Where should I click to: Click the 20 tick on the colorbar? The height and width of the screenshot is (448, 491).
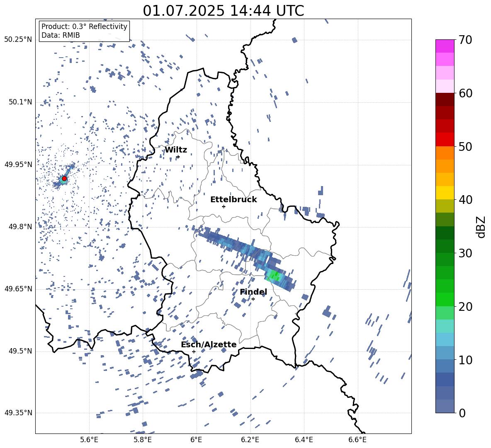pos(465,306)
